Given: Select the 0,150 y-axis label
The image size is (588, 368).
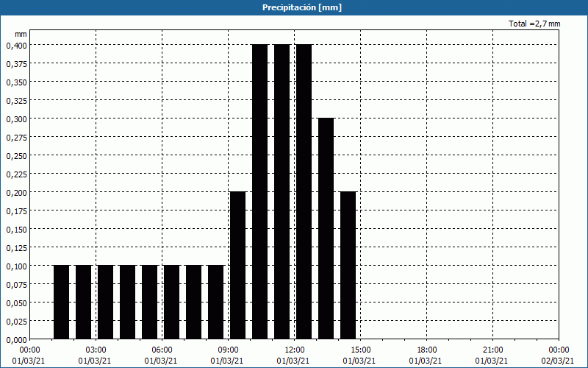Looking at the screenshot, I should (x=17, y=229).
